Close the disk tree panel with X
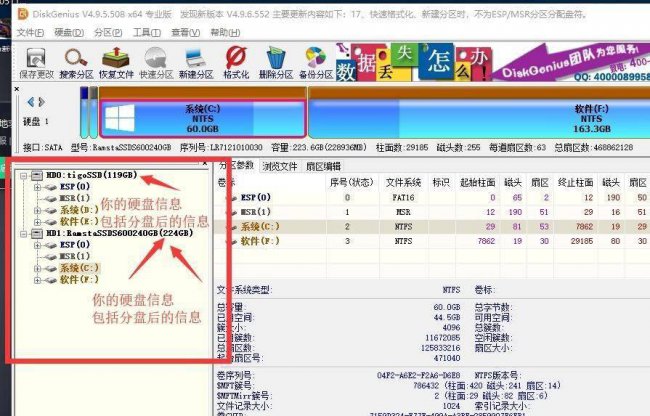The image size is (650, 416). (204, 163)
